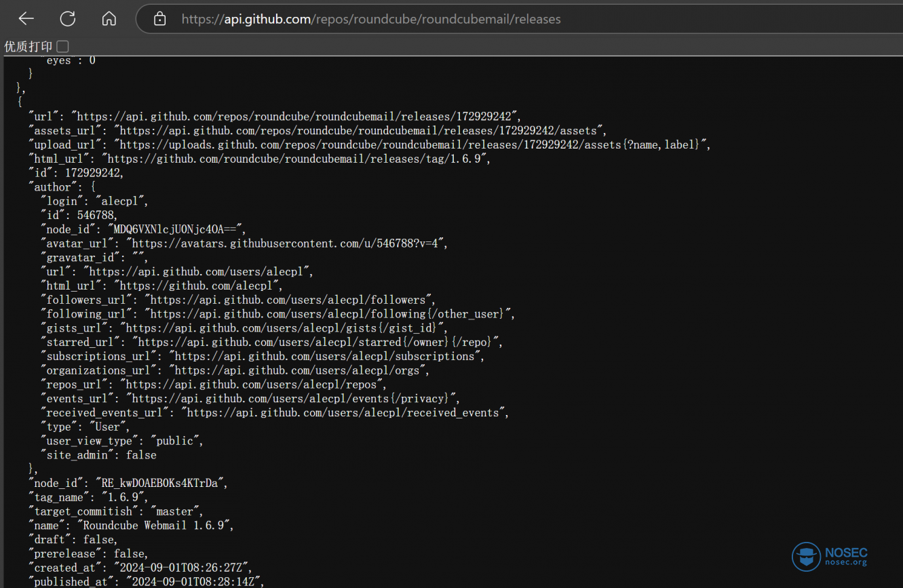Go back with the browser back arrow
The width and height of the screenshot is (903, 588).
[26, 19]
